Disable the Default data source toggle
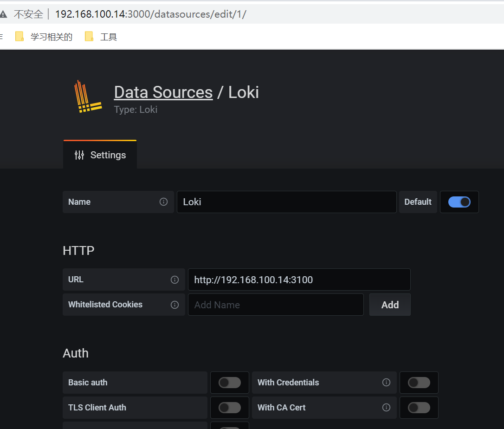The image size is (504, 429). coord(459,202)
